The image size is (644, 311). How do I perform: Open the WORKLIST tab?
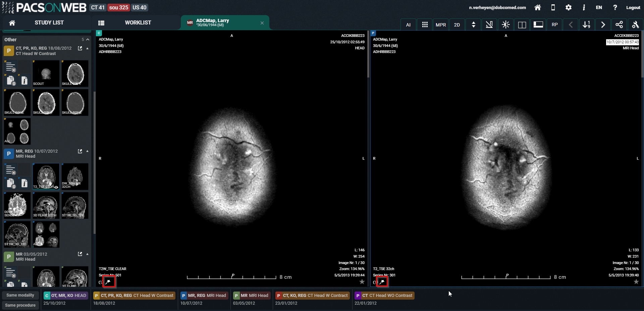[138, 22]
